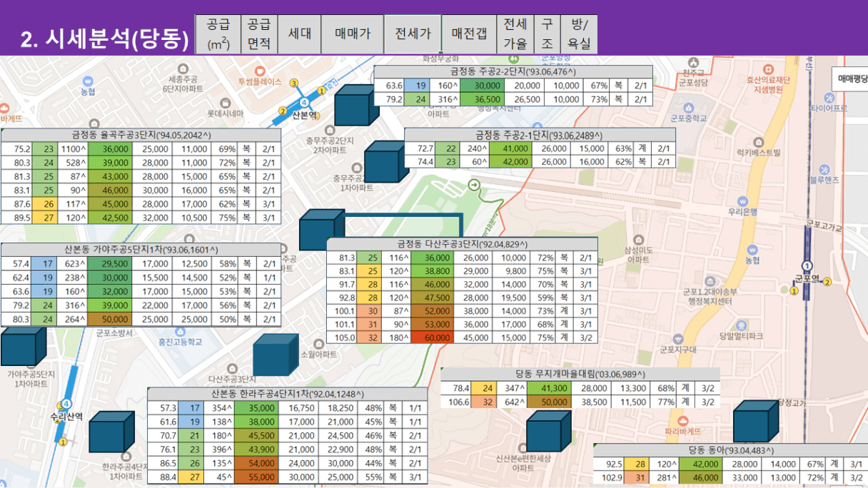Select the 당동 무지개마을대림 table title
Viewport: 868px width, 488px height.
coord(580,374)
